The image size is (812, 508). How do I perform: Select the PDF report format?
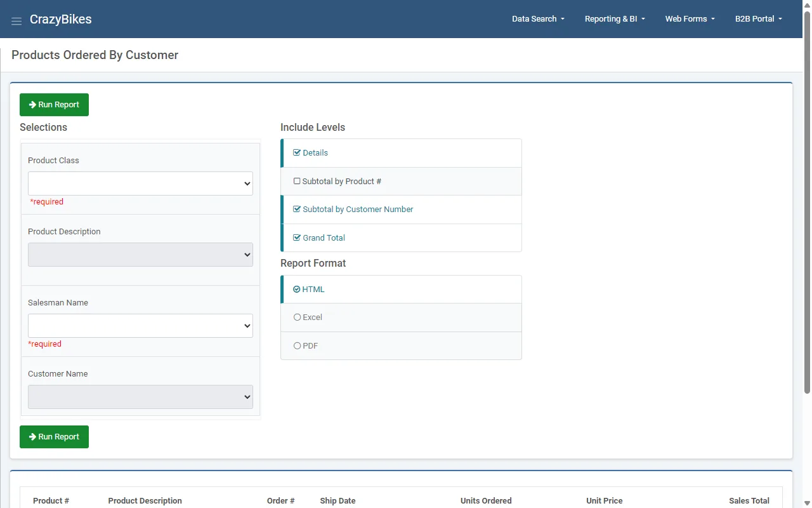(x=401, y=346)
